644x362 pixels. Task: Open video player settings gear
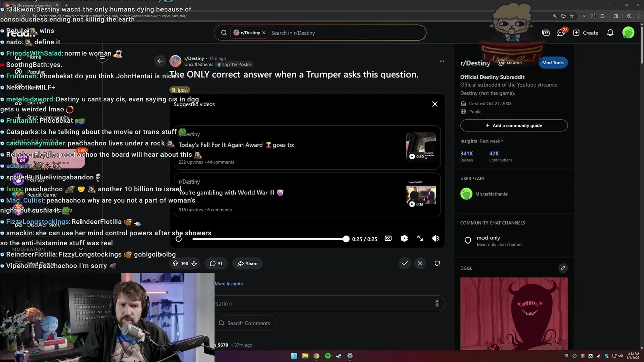[x=404, y=239]
